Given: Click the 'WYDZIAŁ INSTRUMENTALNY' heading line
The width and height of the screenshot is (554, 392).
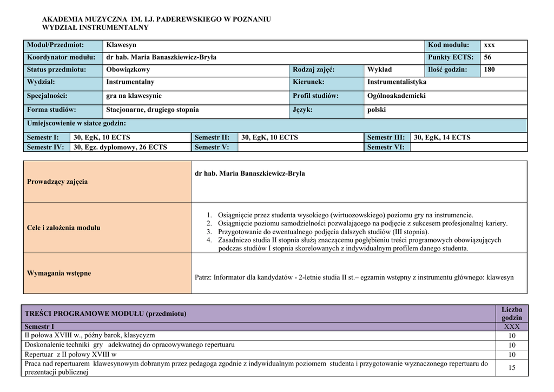Looking at the screenshot, I should click(x=95, y=28).
